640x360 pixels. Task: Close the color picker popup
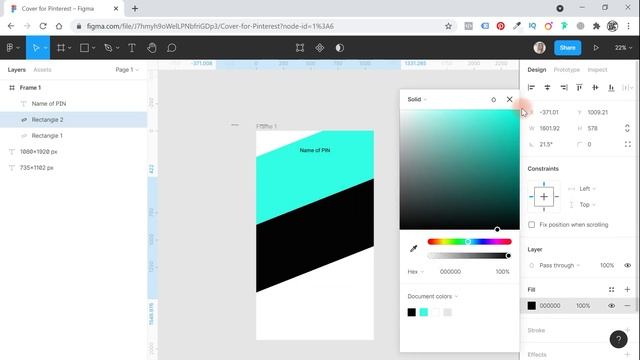509,99
